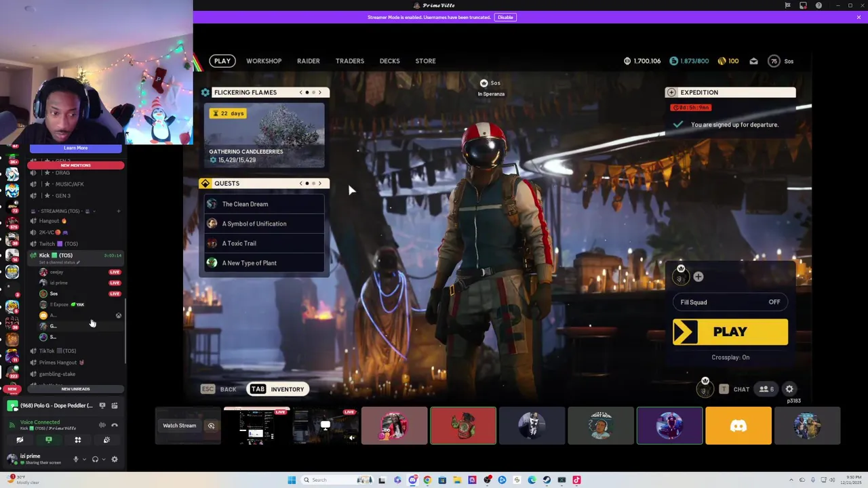Open the game mail envelope icon

tap(753, 61)
